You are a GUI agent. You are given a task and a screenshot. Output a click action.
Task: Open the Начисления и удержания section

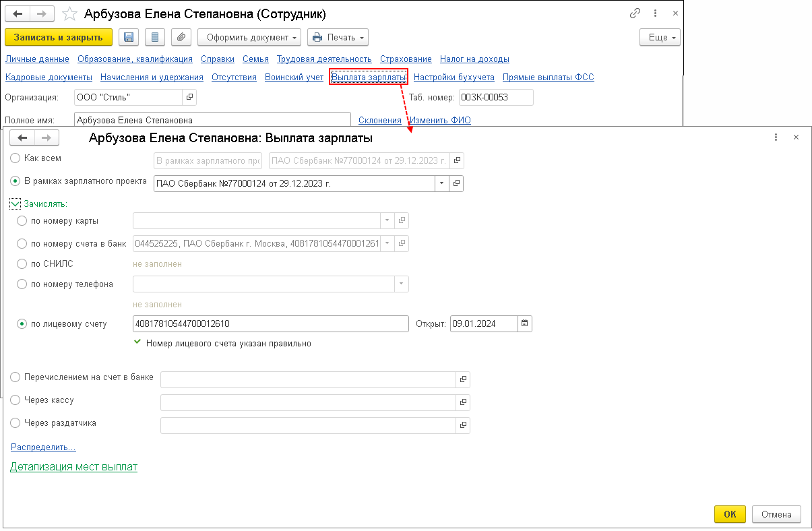[x=152, y=77]
